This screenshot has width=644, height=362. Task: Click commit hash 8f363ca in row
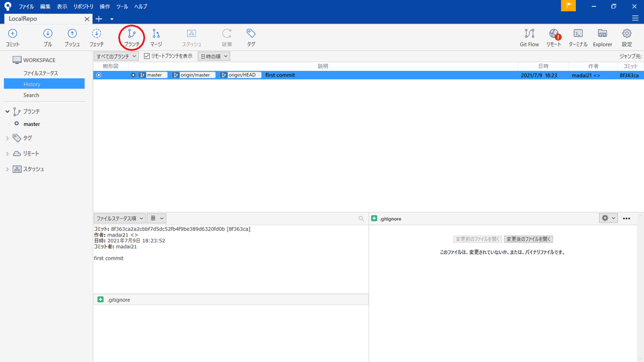pyautogui.click(x=629, y=75)
